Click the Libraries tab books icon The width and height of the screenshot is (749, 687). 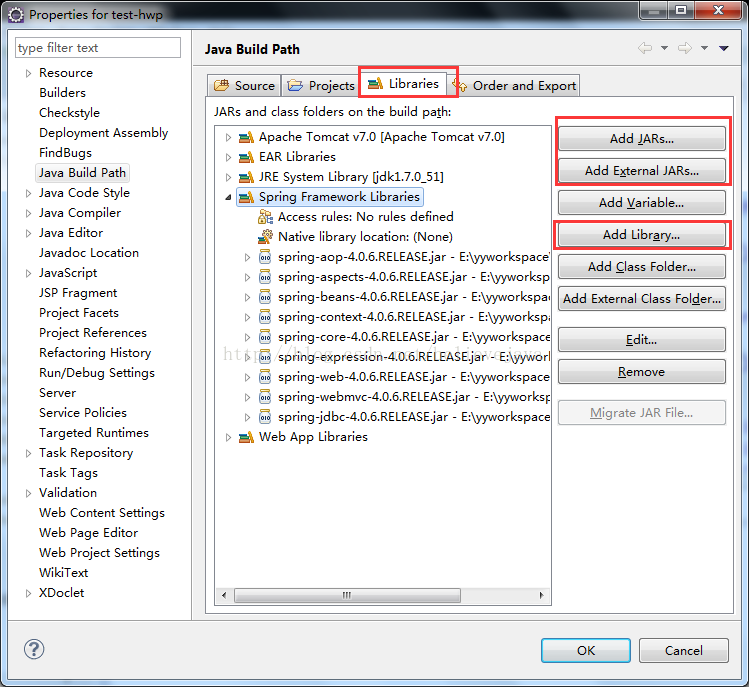click(375, 83)
